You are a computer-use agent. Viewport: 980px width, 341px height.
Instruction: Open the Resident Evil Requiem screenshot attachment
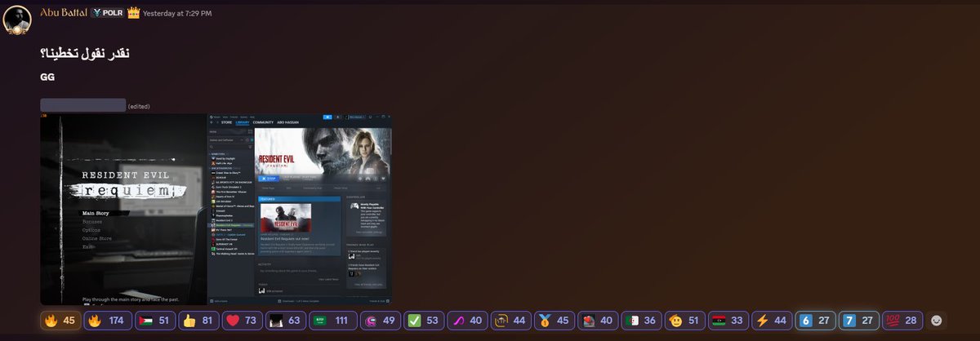[x=216, y=210]
